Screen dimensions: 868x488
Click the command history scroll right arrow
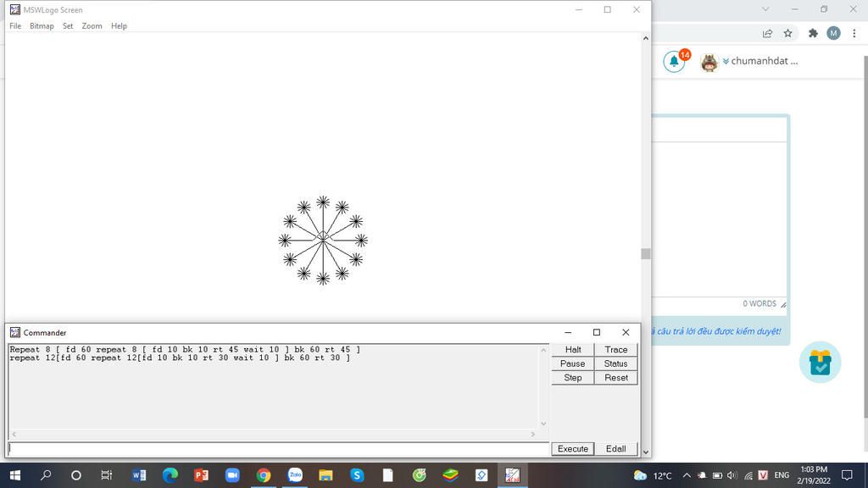533,435
